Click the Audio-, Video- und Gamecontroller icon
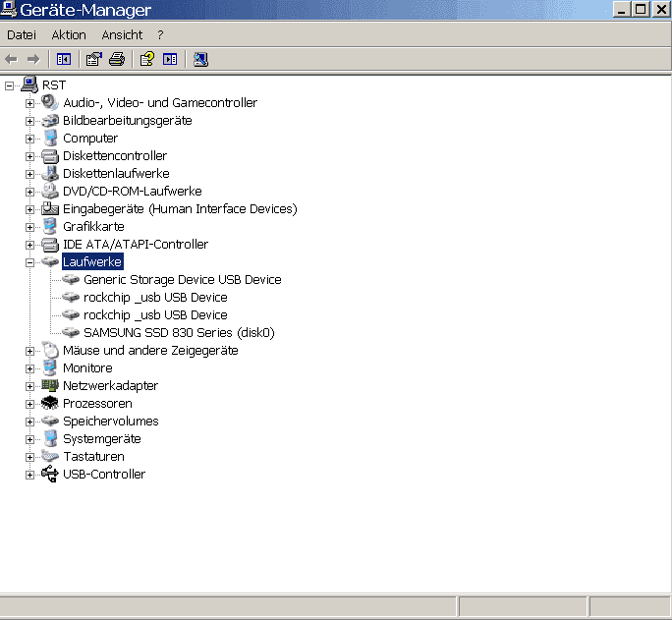The height and width of the screenshot is (620, 672). pos(50,103)
